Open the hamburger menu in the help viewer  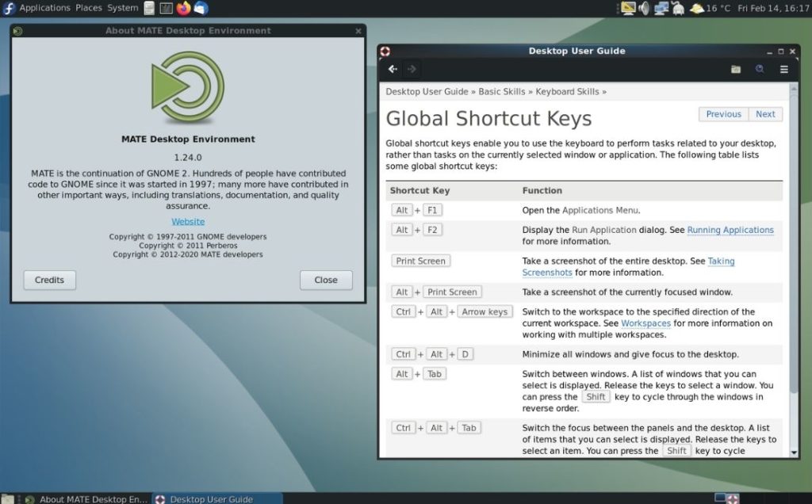[x=783, y=69]
